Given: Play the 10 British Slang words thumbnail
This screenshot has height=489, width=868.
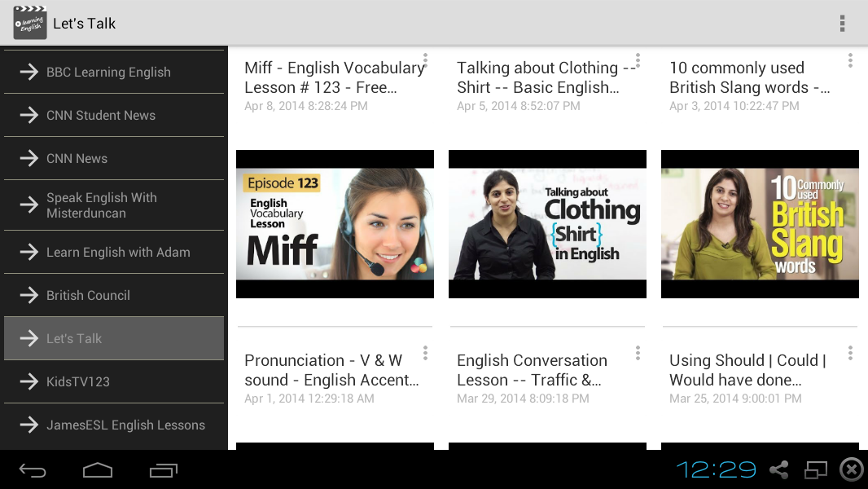Looking at the screenshot, I should (760, 224).
